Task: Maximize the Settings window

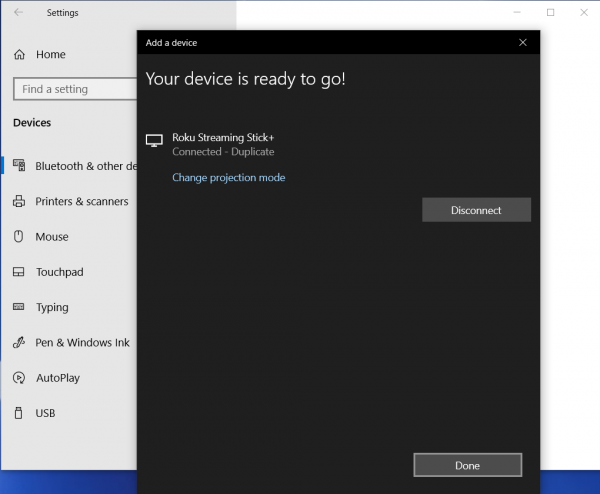Action: click(x=550, y=12)
